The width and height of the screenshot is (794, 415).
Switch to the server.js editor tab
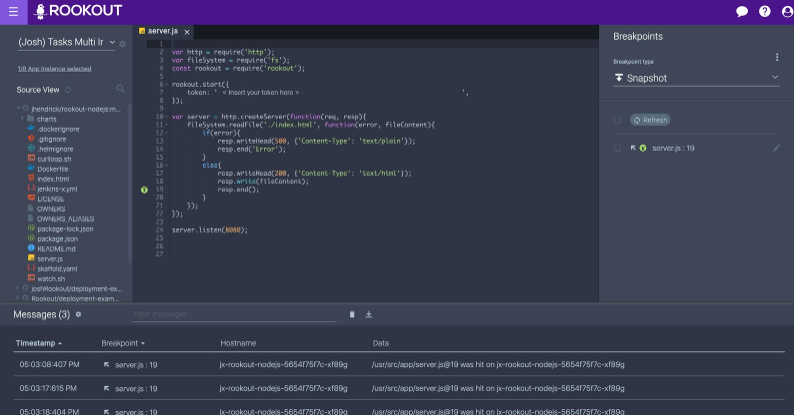[160, 32]
